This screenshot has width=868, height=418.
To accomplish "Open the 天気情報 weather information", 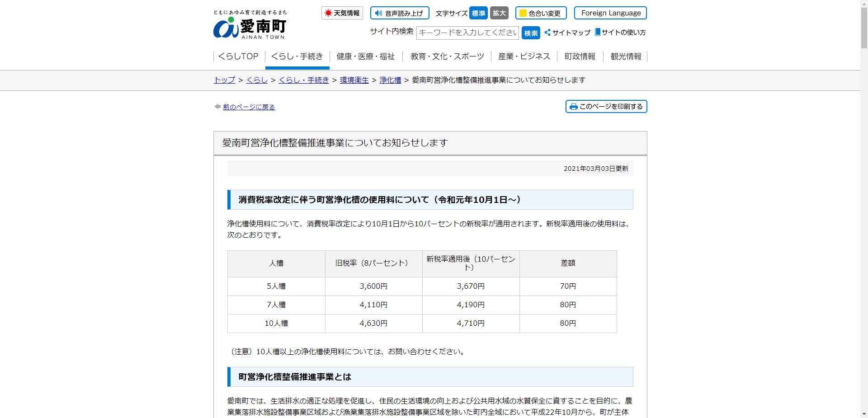I will point(342,13).
